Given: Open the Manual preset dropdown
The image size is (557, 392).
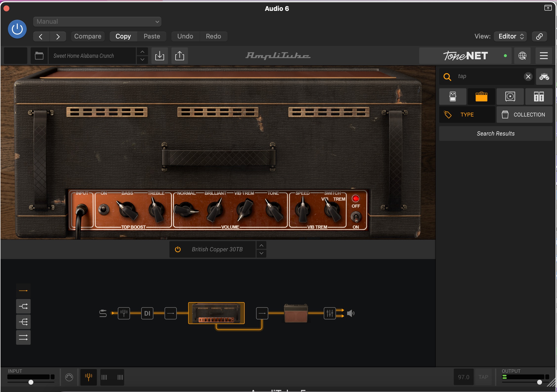Looking at the screenshot, I should coord(97,21).
